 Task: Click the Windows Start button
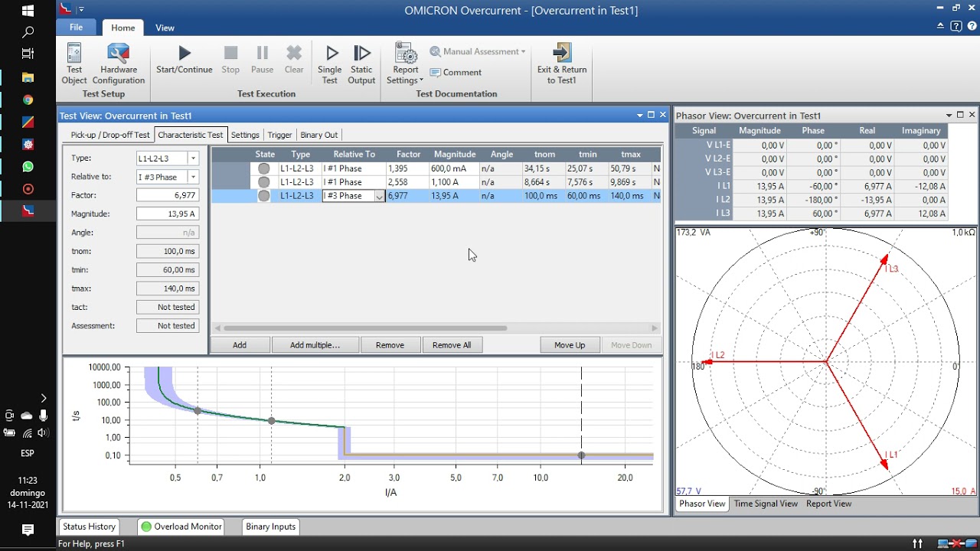tap(28, 11)
